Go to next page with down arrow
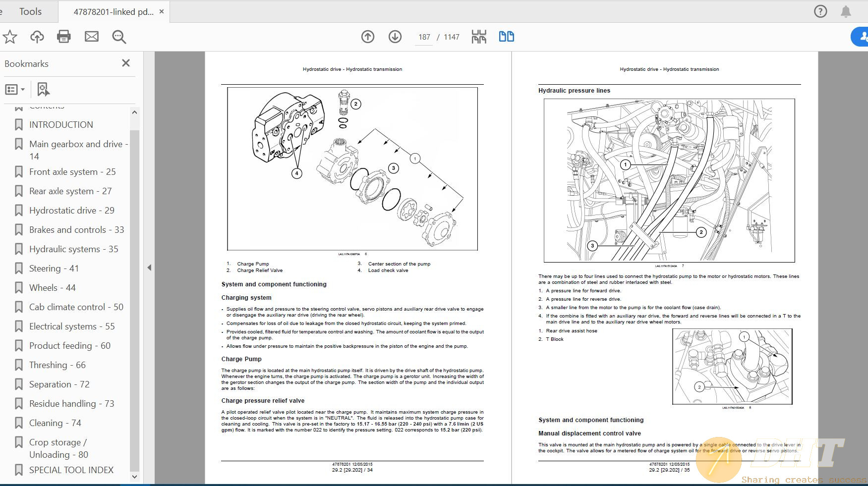Screen dimensions: 868x486 tap(395, 37)
